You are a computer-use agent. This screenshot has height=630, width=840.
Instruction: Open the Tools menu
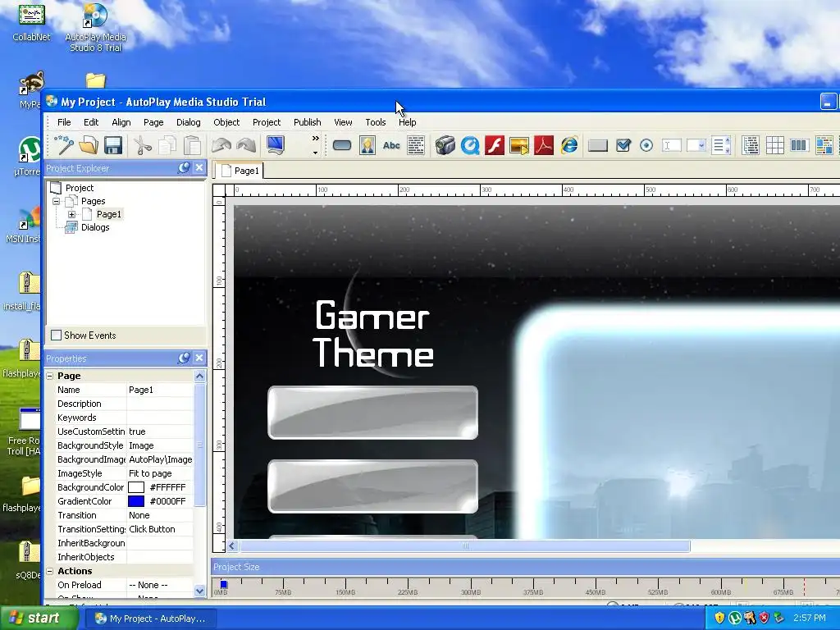click(376, 122)
